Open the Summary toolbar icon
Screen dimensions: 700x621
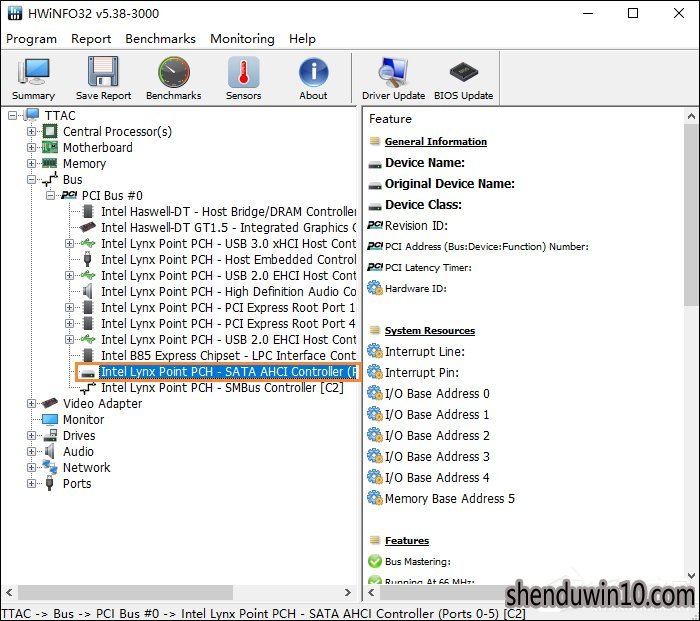coord(33,71)
